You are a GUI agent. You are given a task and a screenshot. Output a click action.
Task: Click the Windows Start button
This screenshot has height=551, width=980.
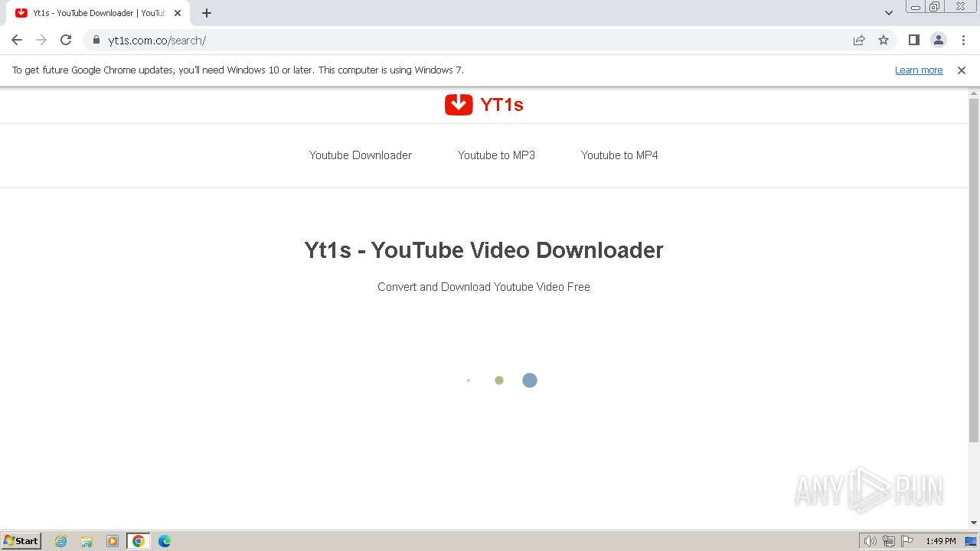tap(21, 541)
